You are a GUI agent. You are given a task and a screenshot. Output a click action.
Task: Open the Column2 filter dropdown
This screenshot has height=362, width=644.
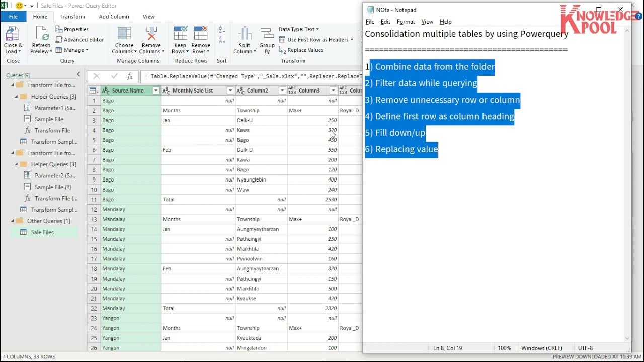(x=282, y=90)
